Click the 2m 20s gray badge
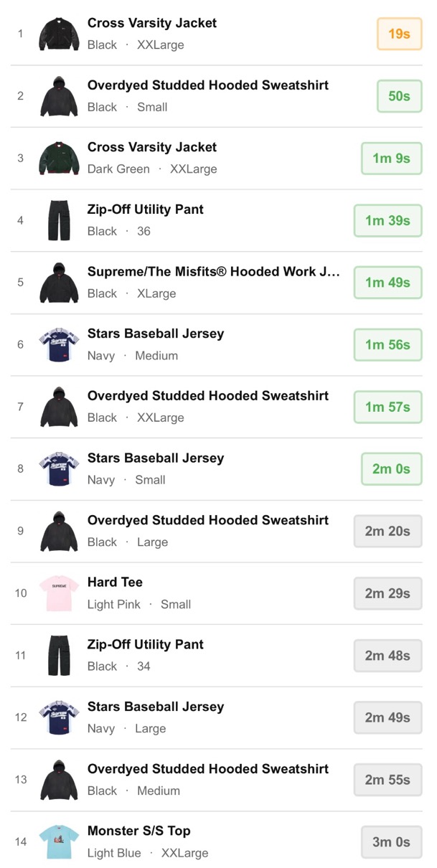The width and height of the screenshot is (437, 868). point(387,531)
